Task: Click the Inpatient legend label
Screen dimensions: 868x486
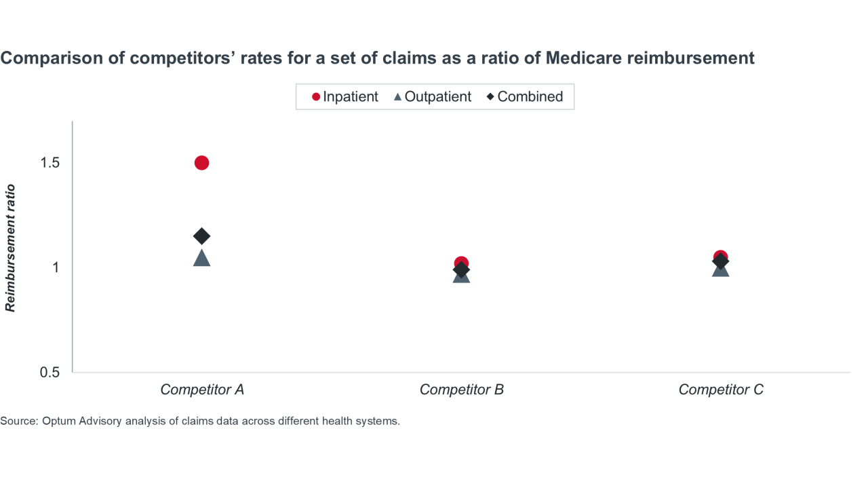Action: coord(351,97)
